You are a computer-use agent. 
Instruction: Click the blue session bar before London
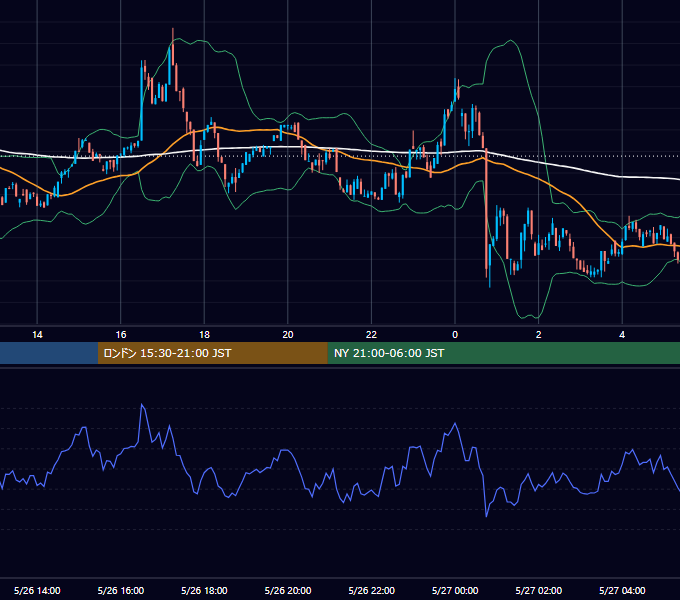[x=49, y=353]
